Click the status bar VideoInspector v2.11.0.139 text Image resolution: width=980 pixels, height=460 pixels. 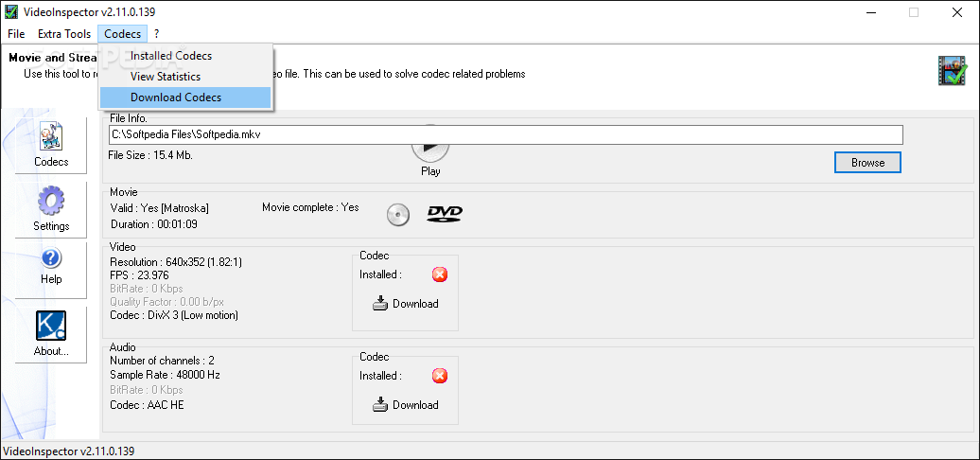(69, 451)
